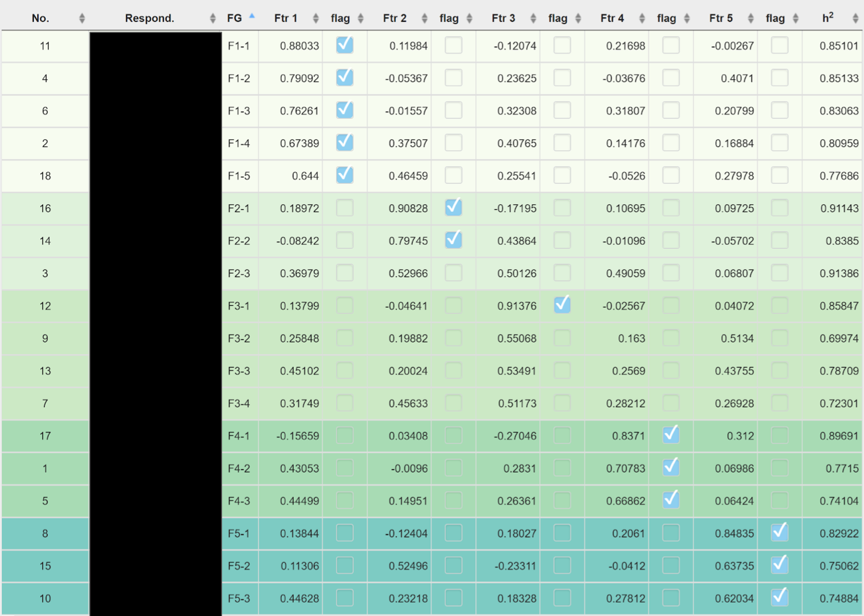Enable the Ftr 3 flag for row F3-2
Image resolution: width=864 pixels, height=616 pixels.
562,338
